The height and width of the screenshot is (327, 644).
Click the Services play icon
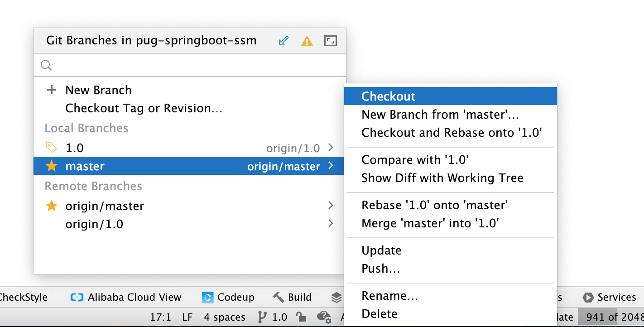(x=588, y=298)
